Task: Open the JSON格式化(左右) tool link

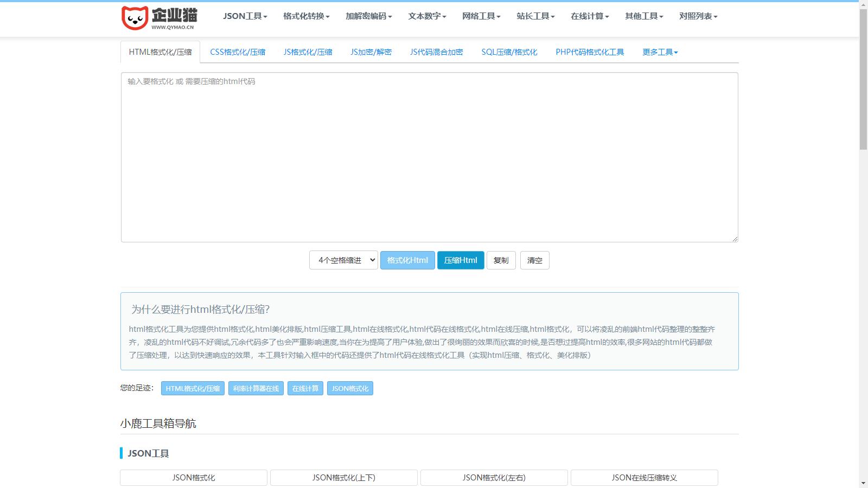Action: click(494, 478)
